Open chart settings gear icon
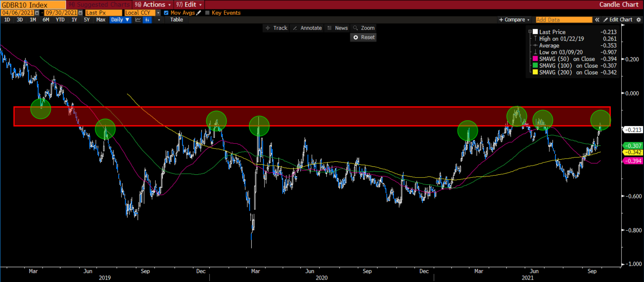Image resolution: width=644 pixels, height=282 pixels. (639, 20)
